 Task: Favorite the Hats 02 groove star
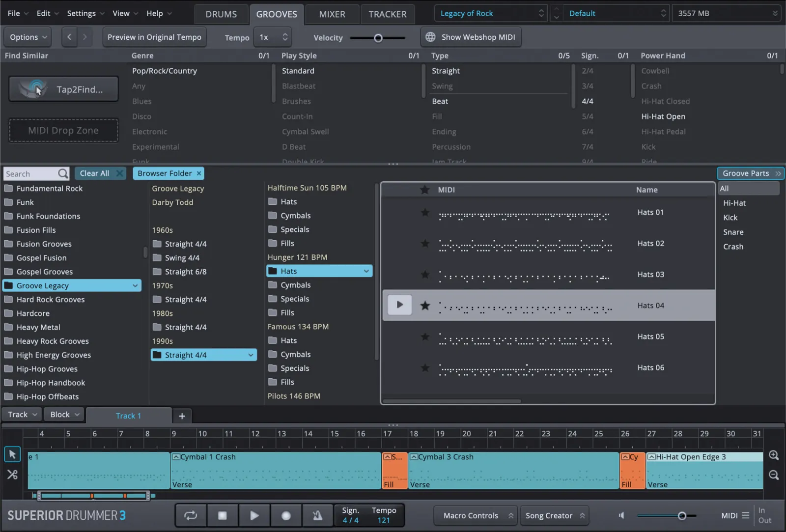click(425, 243)
